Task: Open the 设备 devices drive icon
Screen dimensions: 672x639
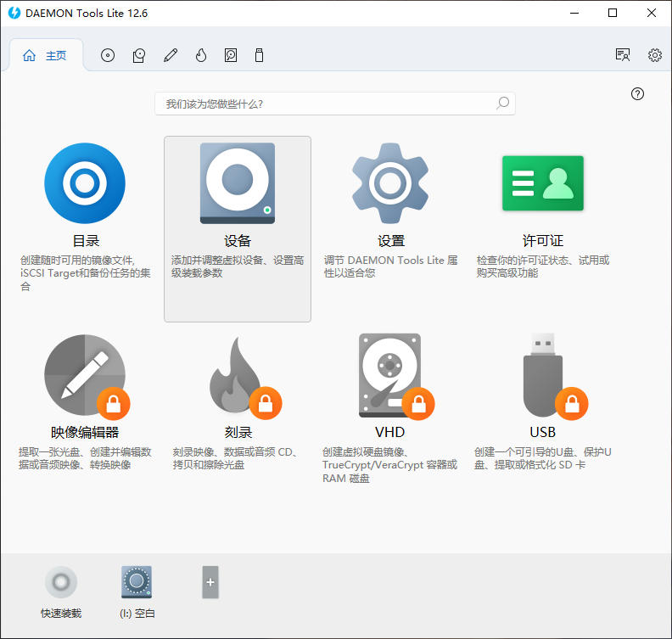Action: point(238,183)
